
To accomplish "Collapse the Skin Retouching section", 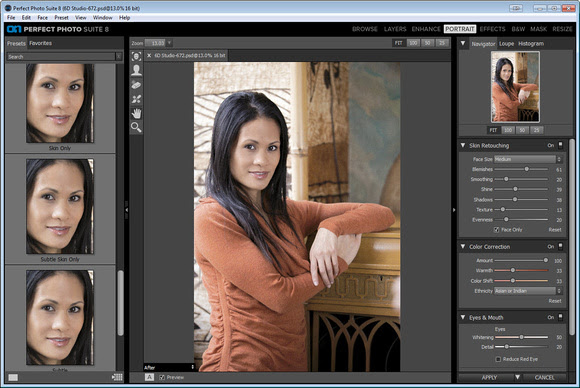I will point(463,145).
